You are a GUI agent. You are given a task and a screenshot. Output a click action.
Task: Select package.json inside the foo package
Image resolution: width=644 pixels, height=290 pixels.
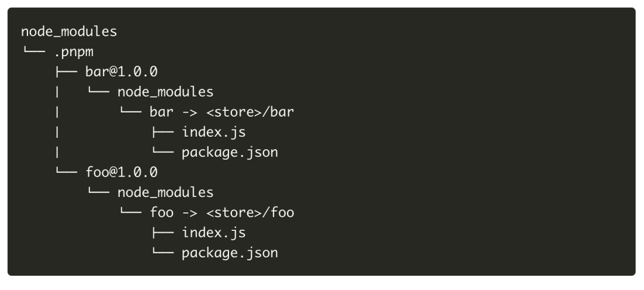point(230,253)
